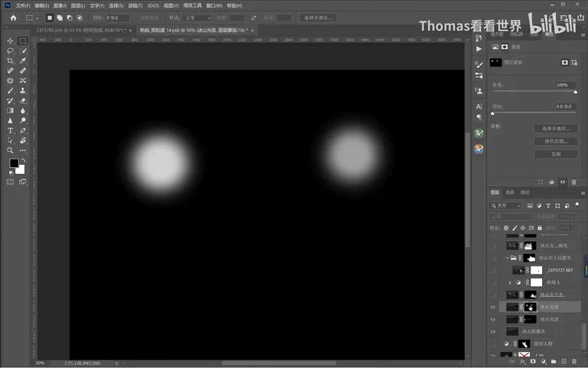The width and height of the screenshot is (588, 368).
Task: Select the Path Selection tool
Action: [x=10, y=140]
